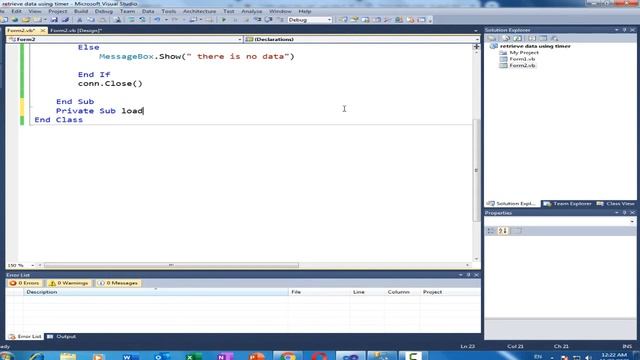The height and width of the screenshot is (360, 640).
Task: Click the Cut scissors icon in toolbar
Action: click(80, 20)
